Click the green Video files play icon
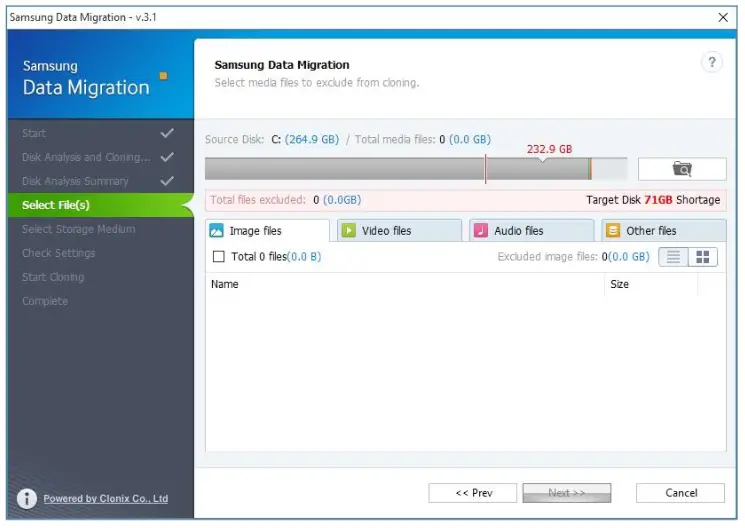This screenshot has height=528, width=745. click(349, 230)
